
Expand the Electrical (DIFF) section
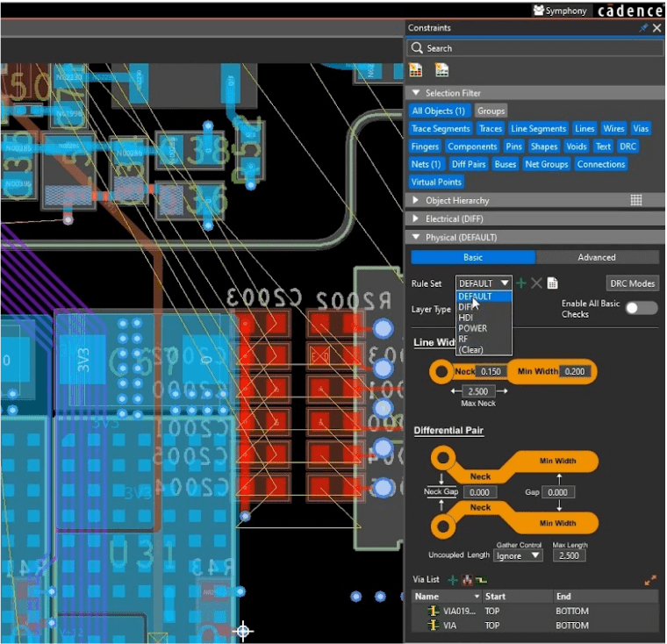416,218
